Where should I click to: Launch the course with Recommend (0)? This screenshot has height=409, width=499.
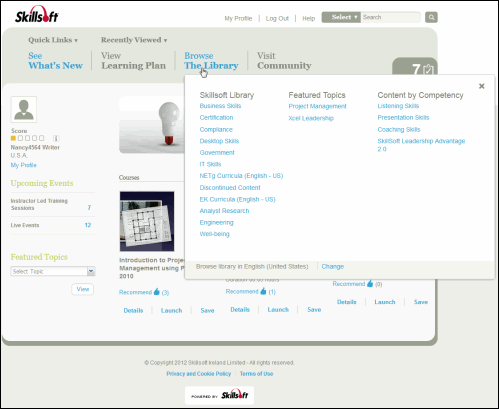click(x=385, y=302)
